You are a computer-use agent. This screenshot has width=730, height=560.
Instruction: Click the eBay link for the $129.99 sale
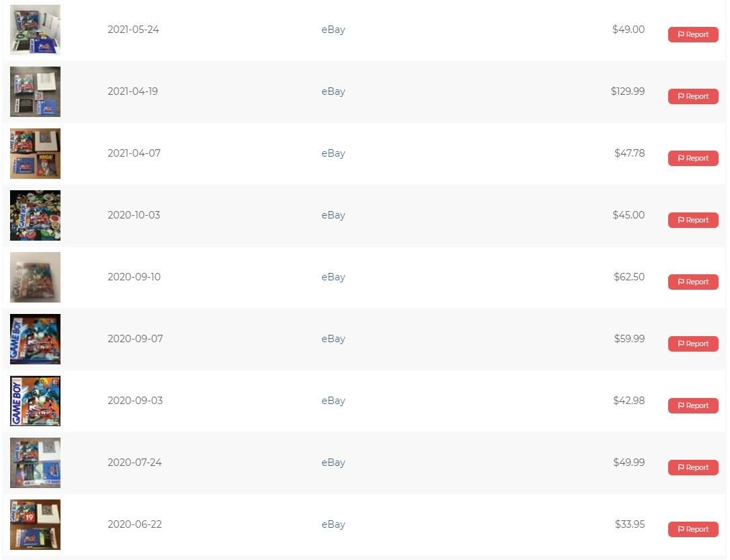(333, 91)
